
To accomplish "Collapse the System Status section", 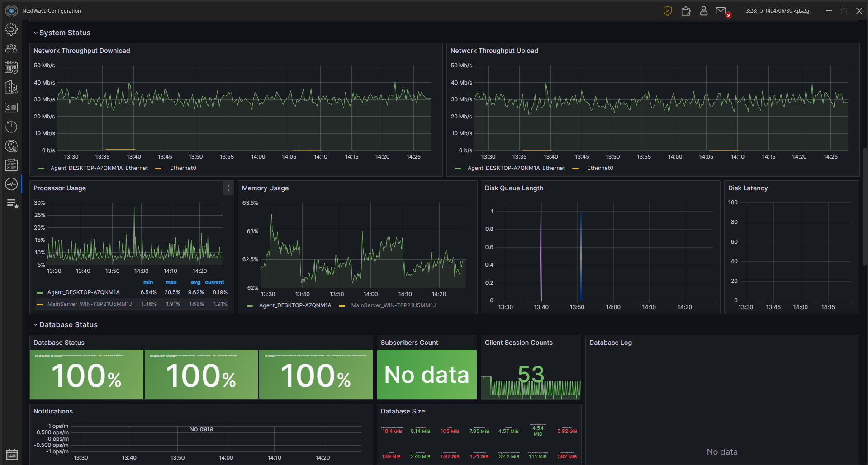I will click(x=64, y=33).
